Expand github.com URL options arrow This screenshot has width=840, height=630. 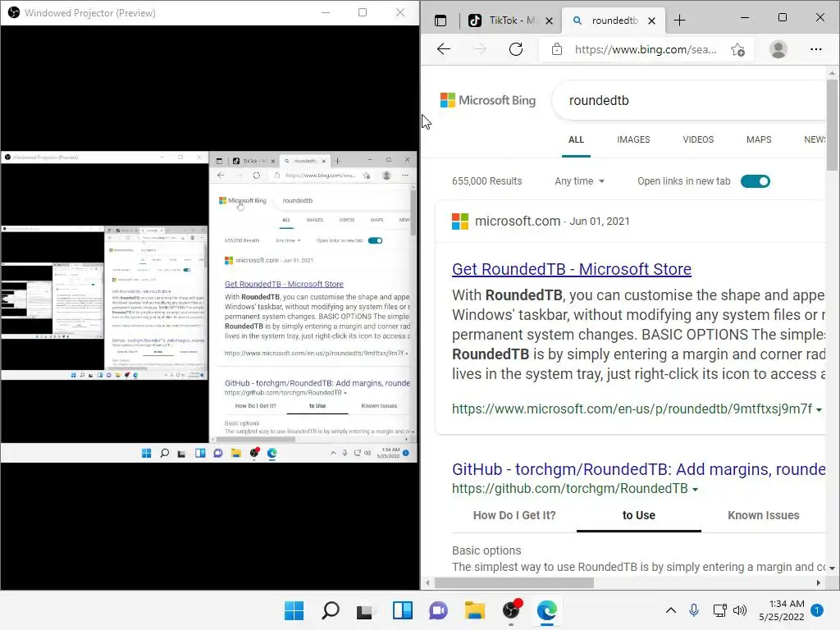pos(695,489)
